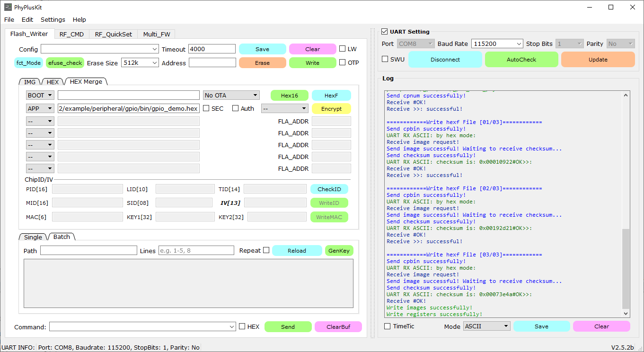Open the Edit menu
The height and width of the screenshot is (352, 644).
(27, 19)
